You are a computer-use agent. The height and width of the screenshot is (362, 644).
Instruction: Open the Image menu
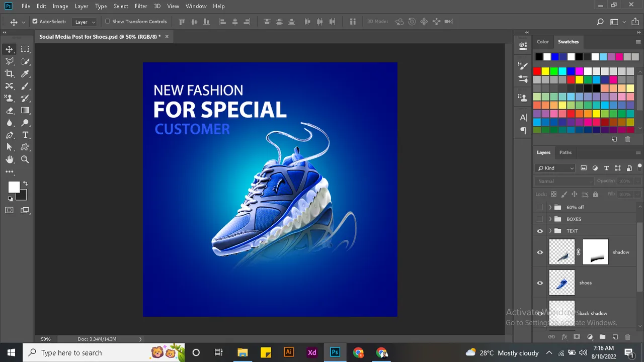(x=60, y=6)
